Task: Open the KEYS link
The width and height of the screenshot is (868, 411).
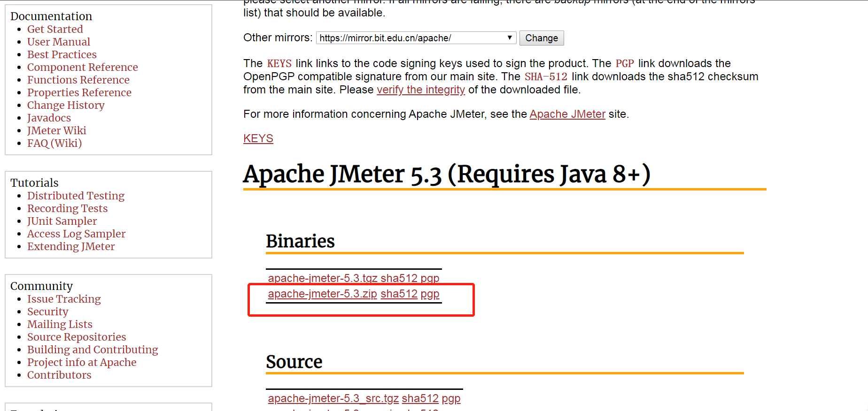Action: click(258, 138)
